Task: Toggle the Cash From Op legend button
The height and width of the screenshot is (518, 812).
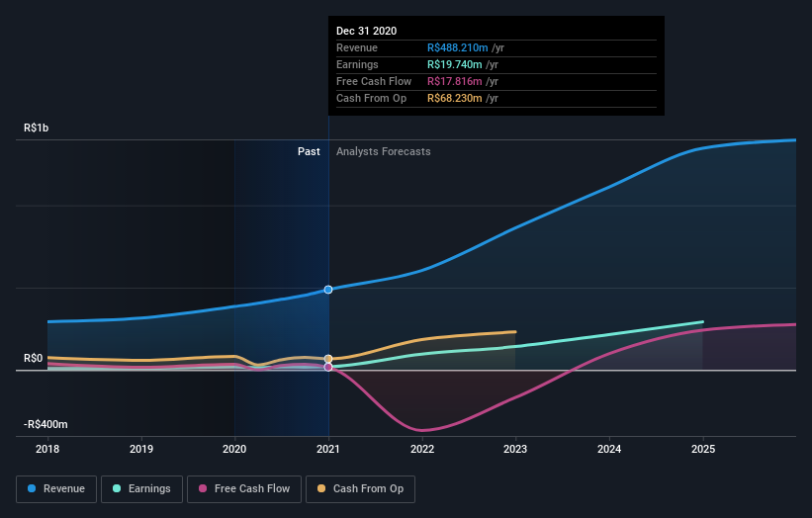Action: (360, 489)
